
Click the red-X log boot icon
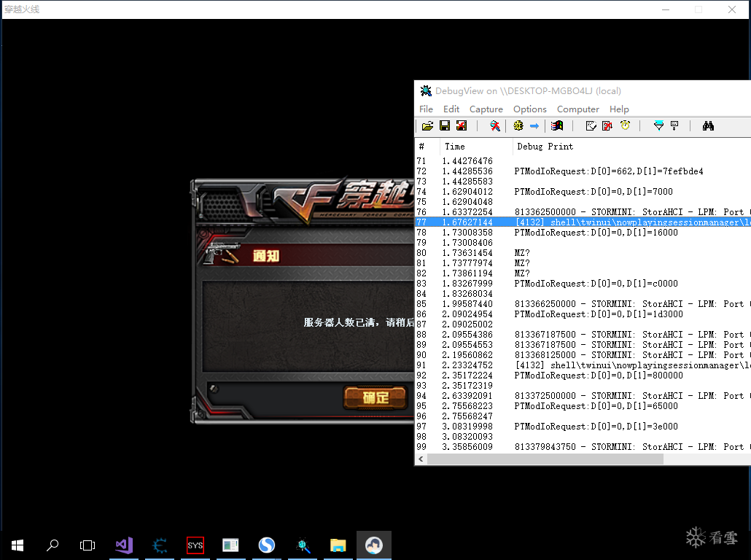tap(607, 126)
